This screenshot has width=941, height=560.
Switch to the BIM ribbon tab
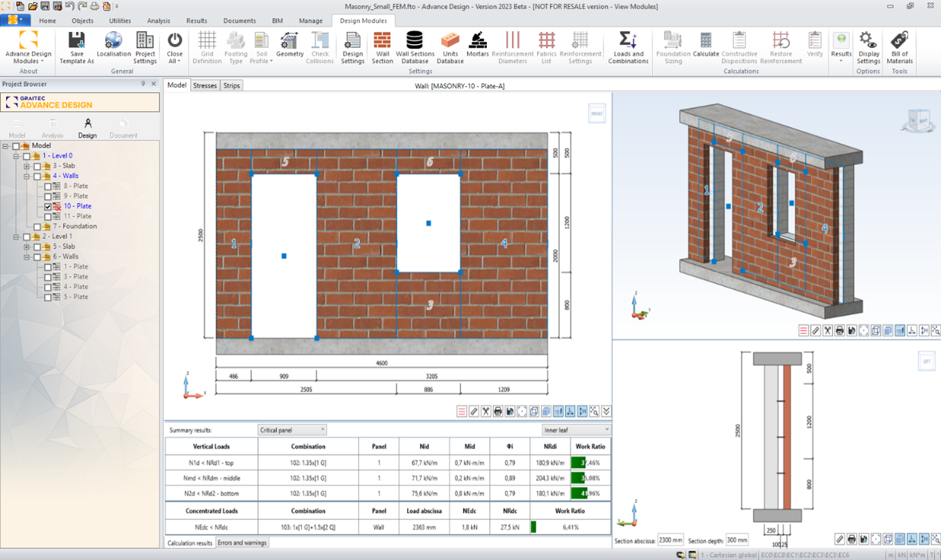pos(277,21)
